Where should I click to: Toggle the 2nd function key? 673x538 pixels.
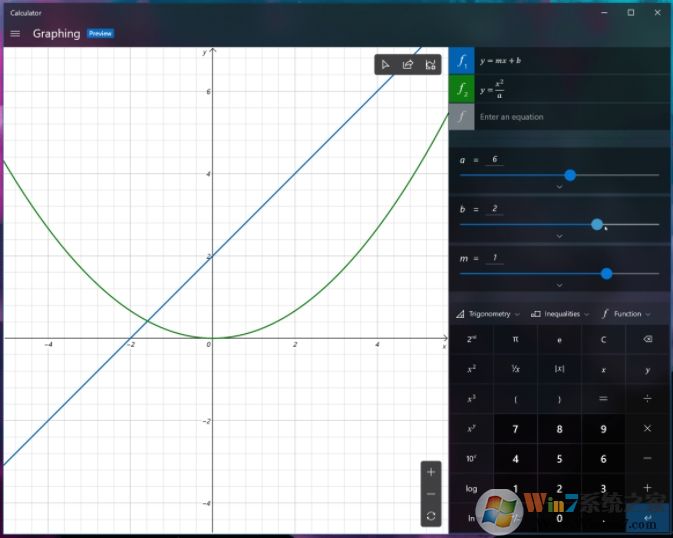click(x=471, y=340)
